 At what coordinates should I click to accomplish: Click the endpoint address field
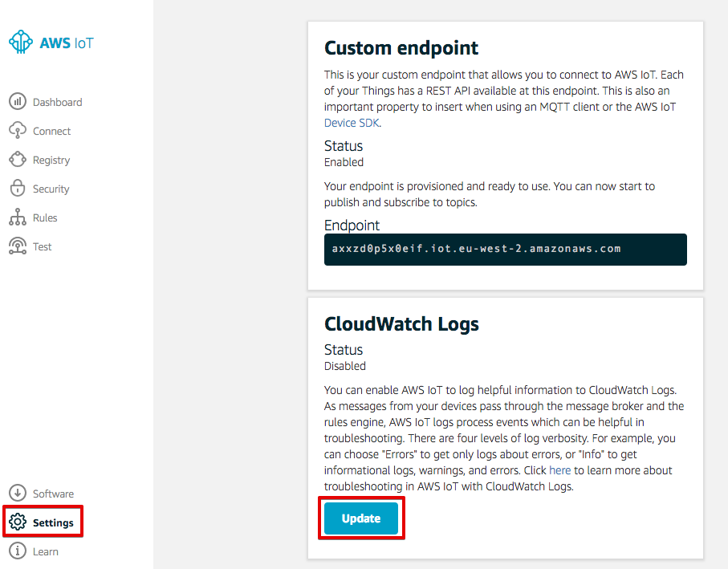point(505,250)
